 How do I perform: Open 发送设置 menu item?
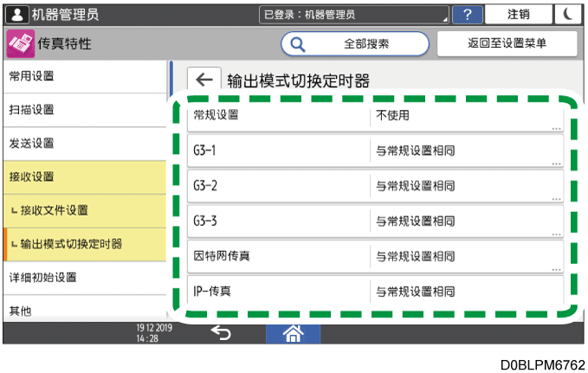click(83, 143)
